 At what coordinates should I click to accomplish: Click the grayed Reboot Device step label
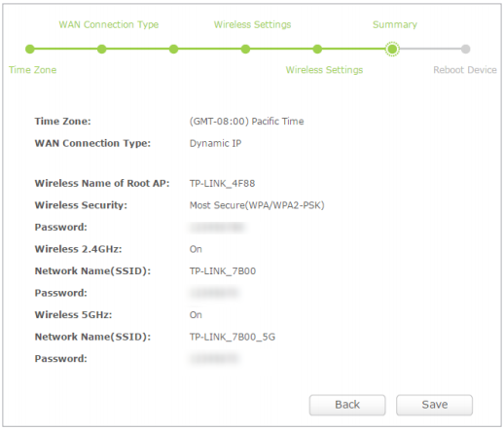coord(465,70)
